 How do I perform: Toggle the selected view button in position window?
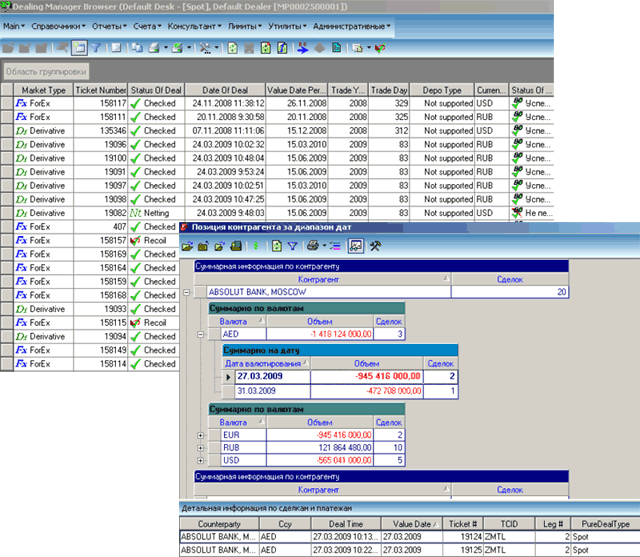pyautogui.click(x=356, y=246)
